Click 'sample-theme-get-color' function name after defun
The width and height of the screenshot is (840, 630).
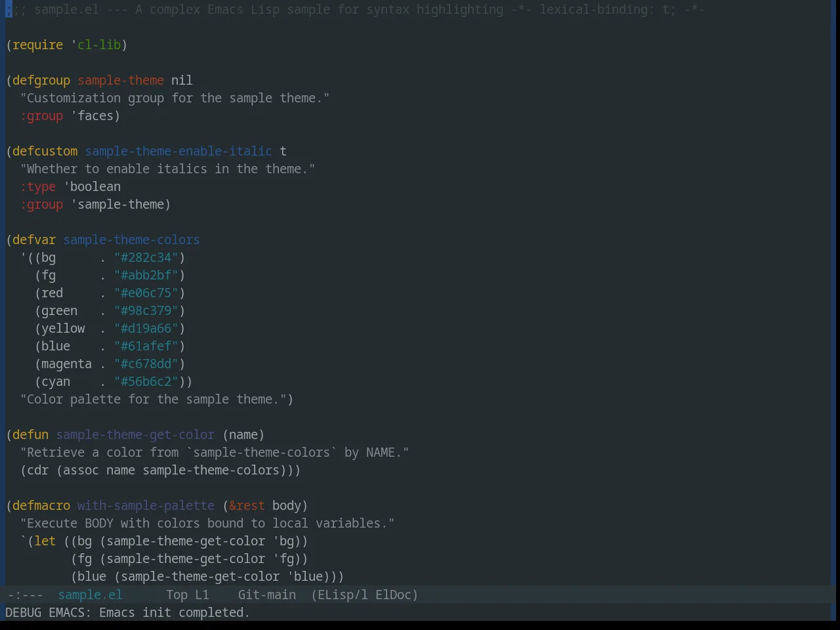[135, 434]
